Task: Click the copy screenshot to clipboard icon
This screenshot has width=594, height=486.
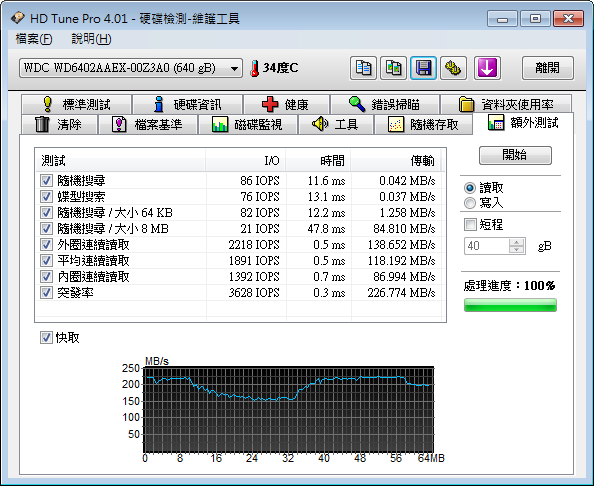Action: point(393,68)
